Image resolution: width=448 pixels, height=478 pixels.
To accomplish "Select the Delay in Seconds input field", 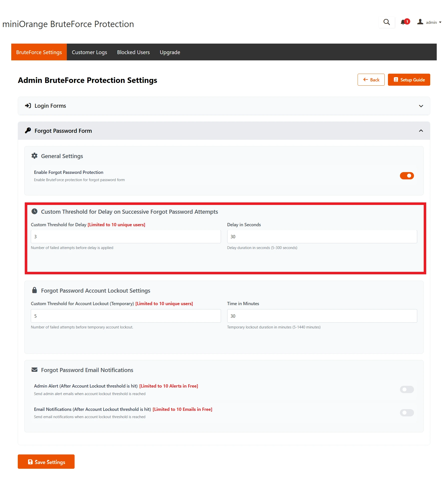I will (322, 236).
